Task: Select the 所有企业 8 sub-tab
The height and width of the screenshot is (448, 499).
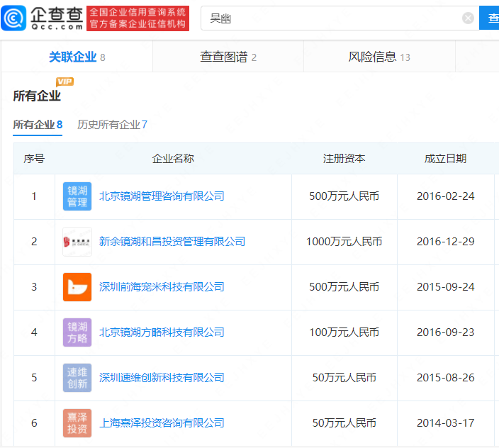Action: pyautogui.click(x=38, y=125)
